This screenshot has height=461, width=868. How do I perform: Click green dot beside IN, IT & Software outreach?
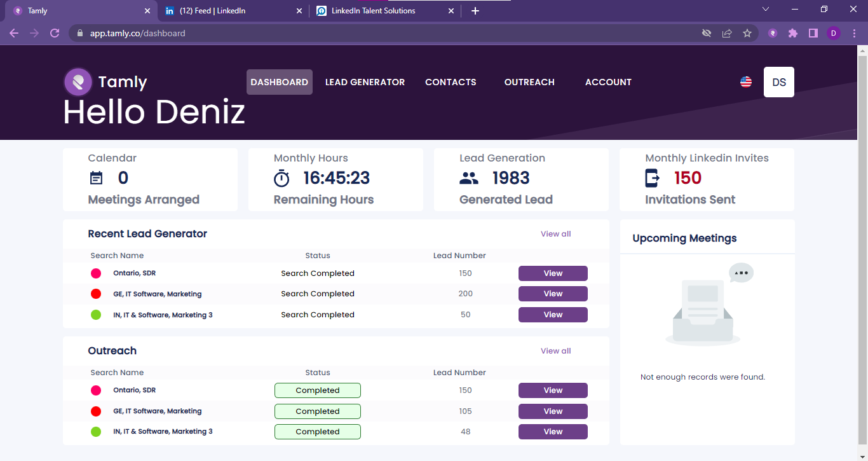96,432
